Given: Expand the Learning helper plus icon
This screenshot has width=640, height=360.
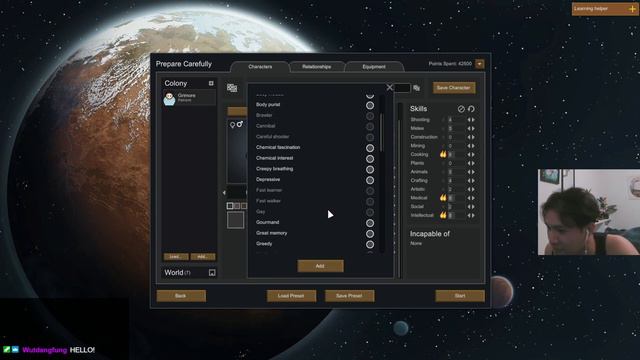Looking at the screenshot, I should (633, 9).
